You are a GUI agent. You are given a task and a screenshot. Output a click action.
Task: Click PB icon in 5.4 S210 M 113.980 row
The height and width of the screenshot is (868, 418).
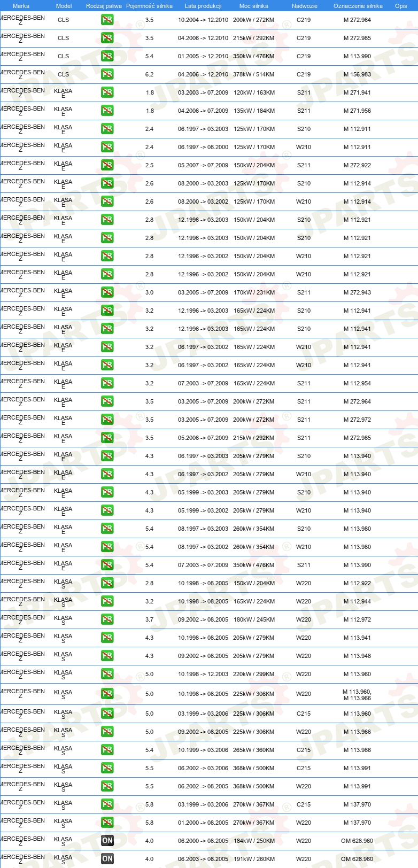[107, 529]
